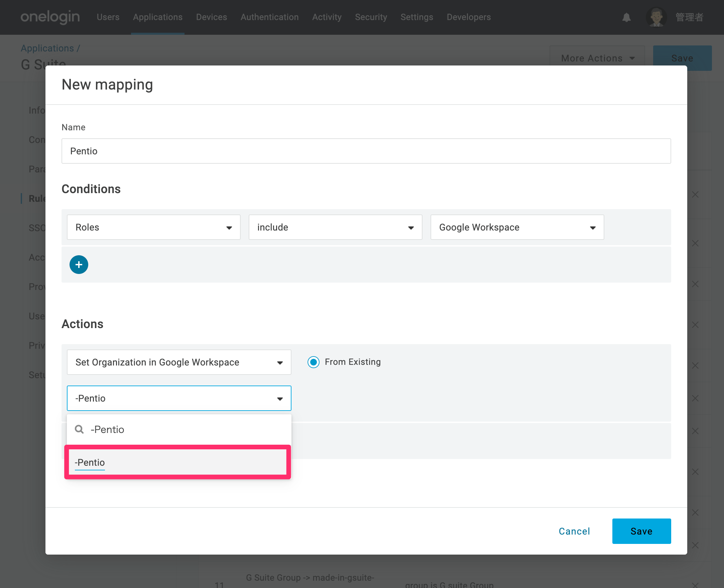Image resolution: width=724 pixels, height=588 pixels.
Task: Open the Google Workspace value dropdown
Action: (x=517, y=227)
